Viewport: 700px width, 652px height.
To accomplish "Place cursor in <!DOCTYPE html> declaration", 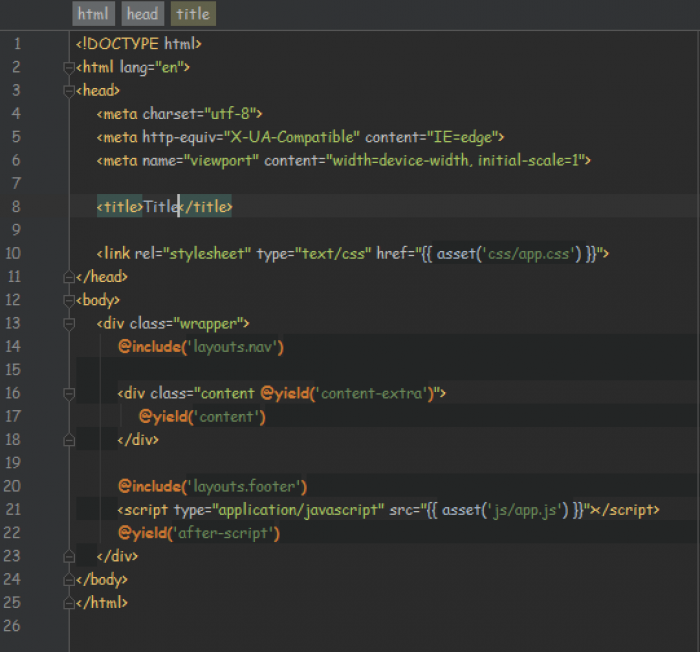I will pos(138,44).
